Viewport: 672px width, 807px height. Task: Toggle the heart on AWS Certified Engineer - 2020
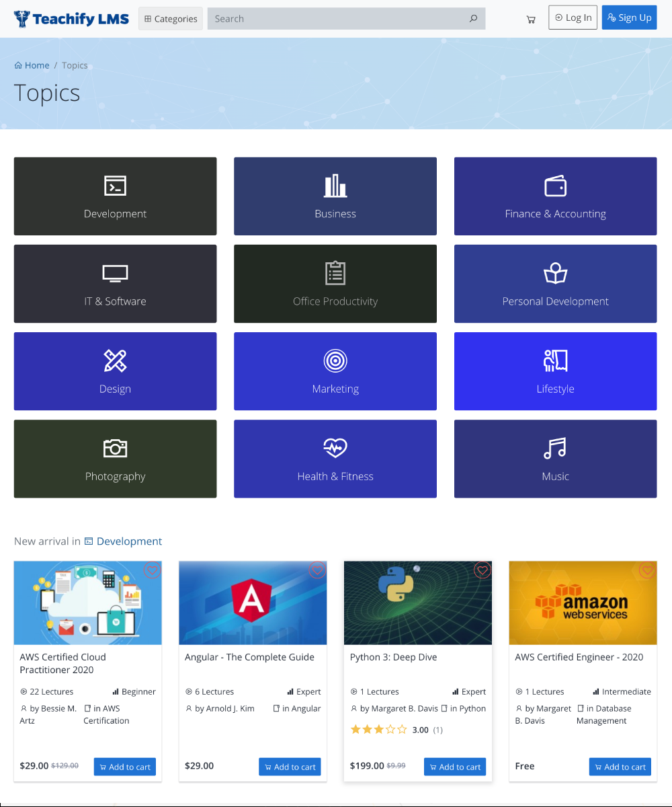(647, 570)
